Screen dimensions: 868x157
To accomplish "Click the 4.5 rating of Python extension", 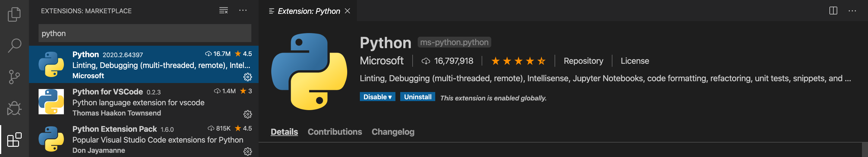I will (x=243, y=54).
